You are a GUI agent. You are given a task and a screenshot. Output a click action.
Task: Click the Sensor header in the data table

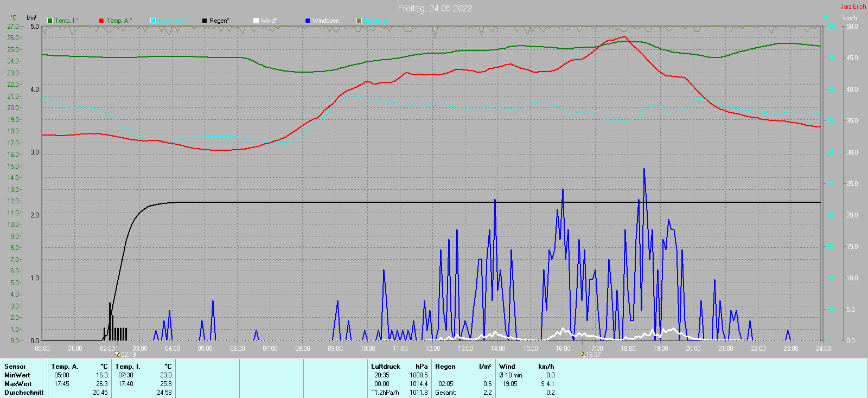pos(15,367)
